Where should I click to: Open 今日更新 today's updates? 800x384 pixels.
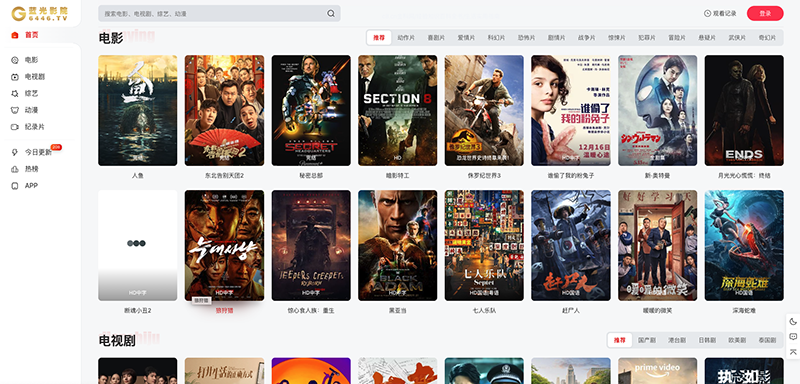tap(32, 152)
